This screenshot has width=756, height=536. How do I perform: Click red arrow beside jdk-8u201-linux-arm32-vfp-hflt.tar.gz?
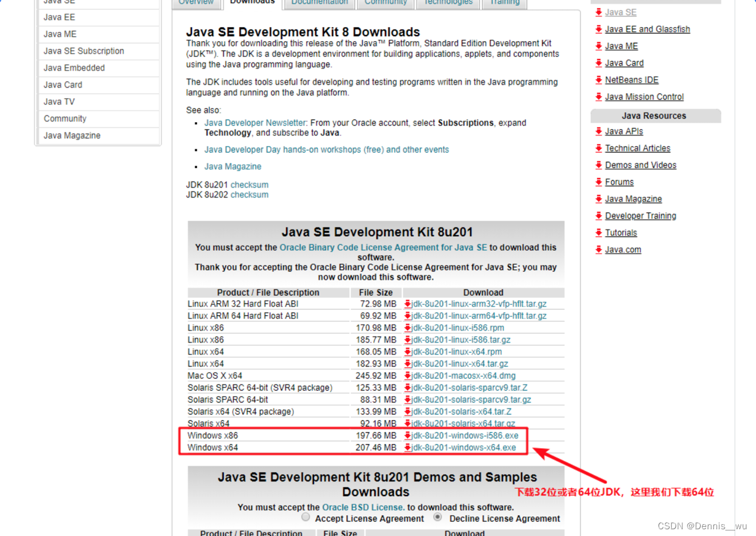(407, 304)
